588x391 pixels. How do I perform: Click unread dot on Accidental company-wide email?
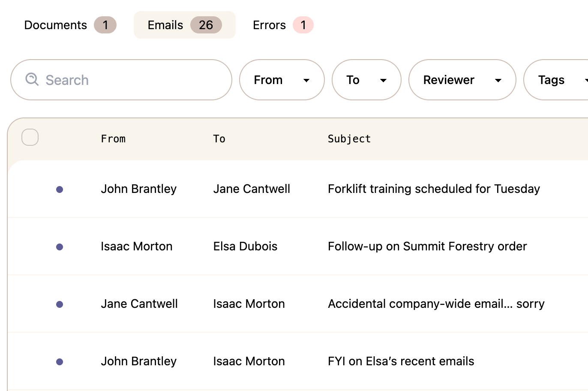coord(60,304)
